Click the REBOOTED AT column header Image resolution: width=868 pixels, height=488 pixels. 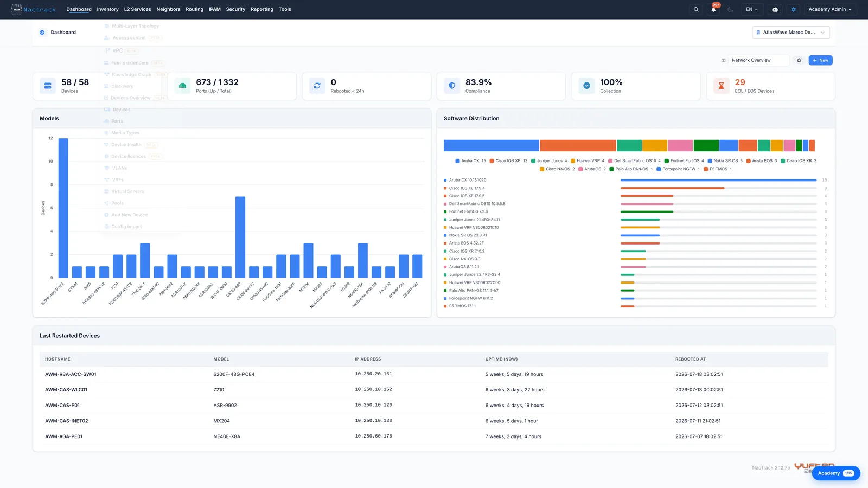point(691,359)
